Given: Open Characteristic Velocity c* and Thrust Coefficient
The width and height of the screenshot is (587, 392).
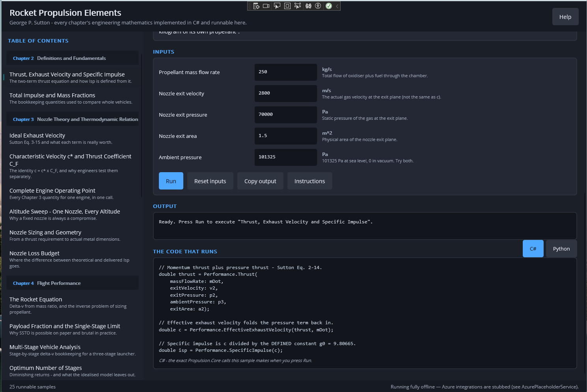Looking at the screenshot, I should pyautogui.click(x=73, y=166).
